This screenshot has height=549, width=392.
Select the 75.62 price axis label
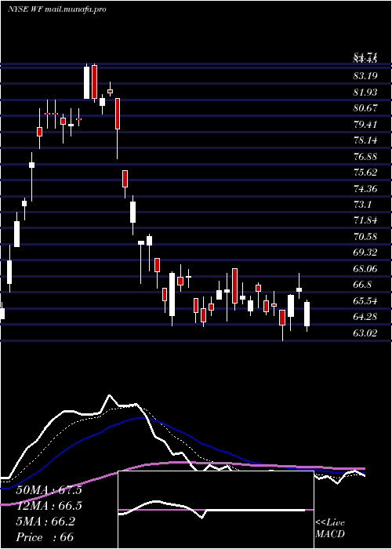coord(365,173)
